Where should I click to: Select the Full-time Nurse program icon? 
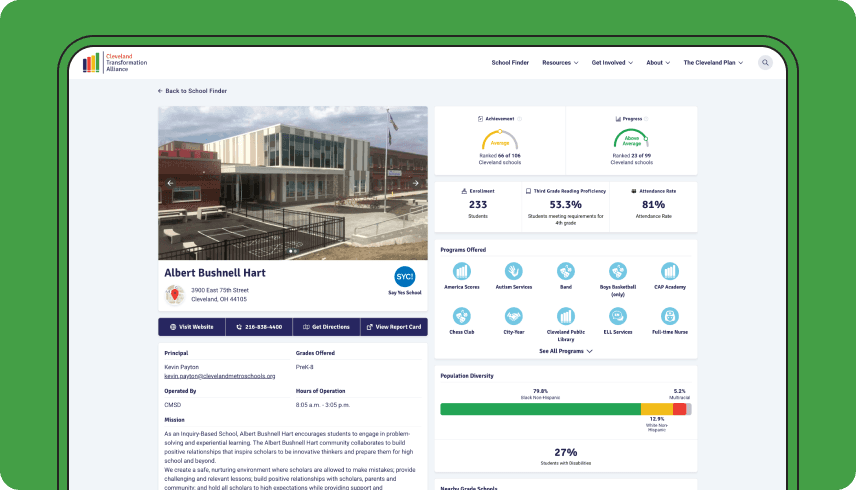(x=669, y=316)
